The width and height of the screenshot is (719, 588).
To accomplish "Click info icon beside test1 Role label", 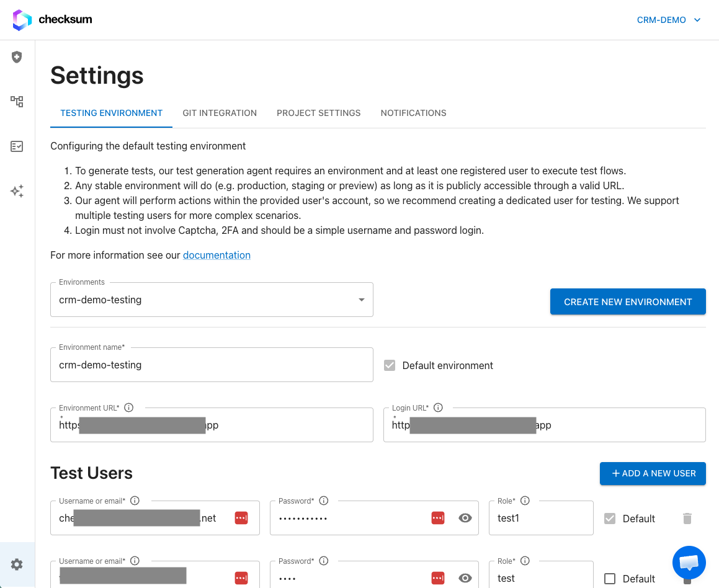I will [525, 501].
